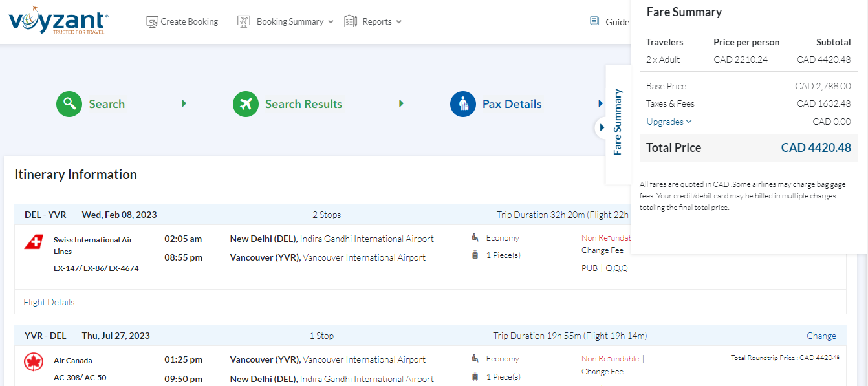Click the Search step magnifier icon
868x386 pixels.
[x=69, y=104]
